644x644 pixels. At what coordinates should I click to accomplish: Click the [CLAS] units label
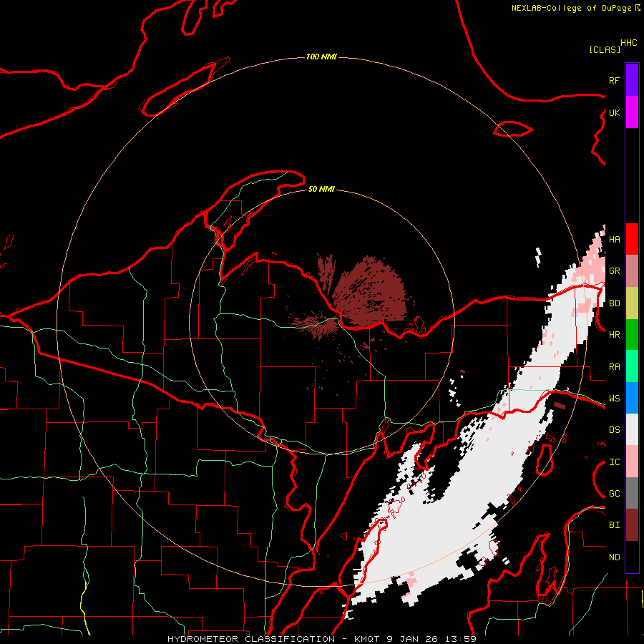(x=605, y=50)
